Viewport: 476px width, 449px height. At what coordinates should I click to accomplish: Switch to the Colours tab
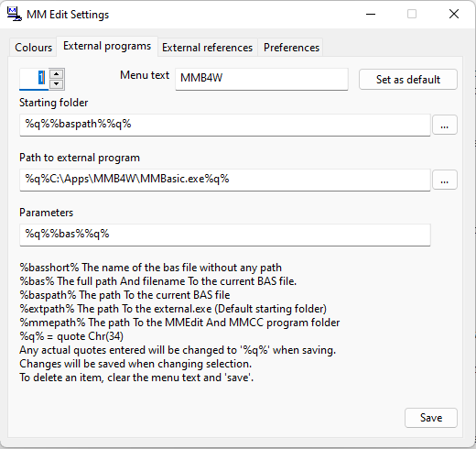tap(33, 48)
